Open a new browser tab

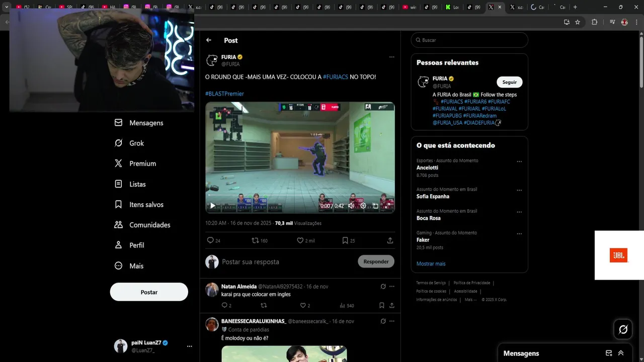tap(575, 7)
